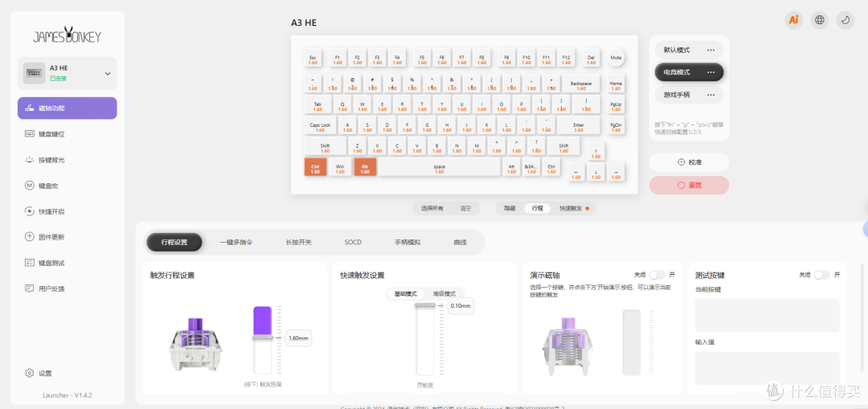The image size is (868, 409).
Task: Toggle the 演示磁轴 demo switch
Action: point(657,275)
